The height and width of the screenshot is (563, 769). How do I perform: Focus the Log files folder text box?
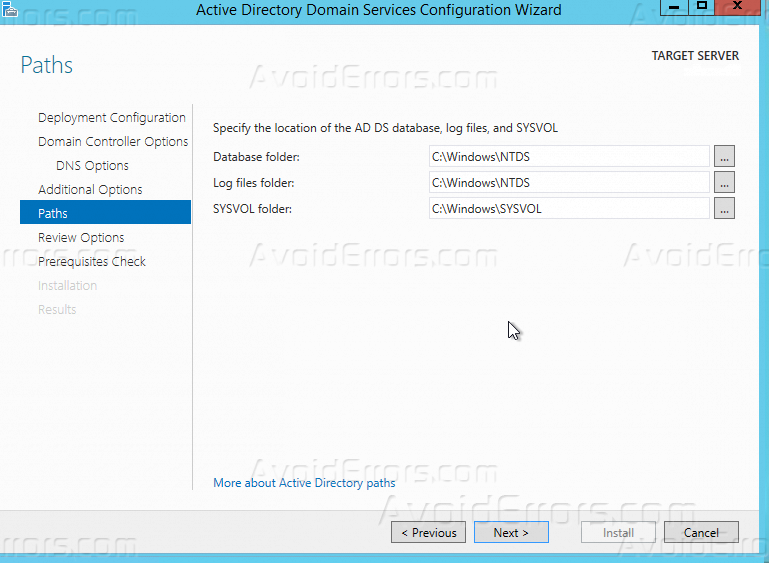click(568, 182)
